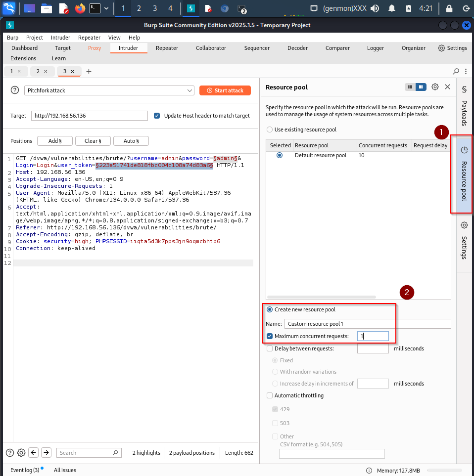
Task: Click the Add § button
Action: click(55, 141)
